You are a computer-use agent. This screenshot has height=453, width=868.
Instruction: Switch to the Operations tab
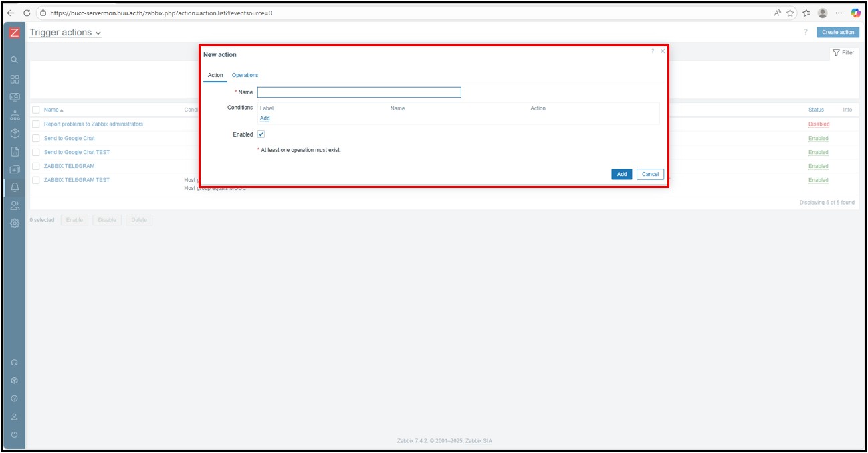click(x=245, y=75)
